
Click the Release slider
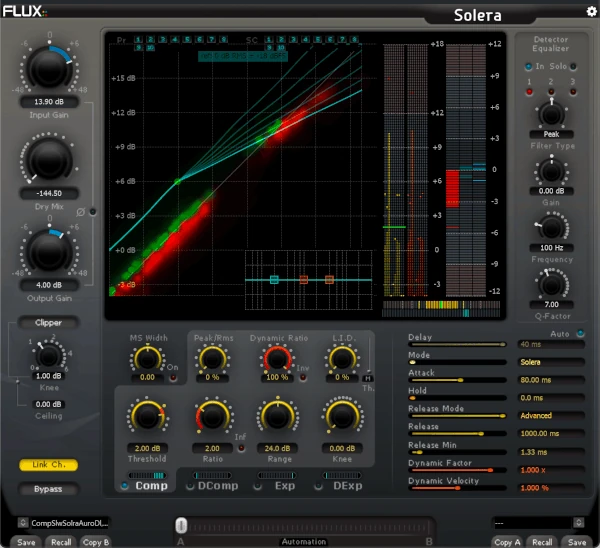pyautogui.click(x=457, y=434)
